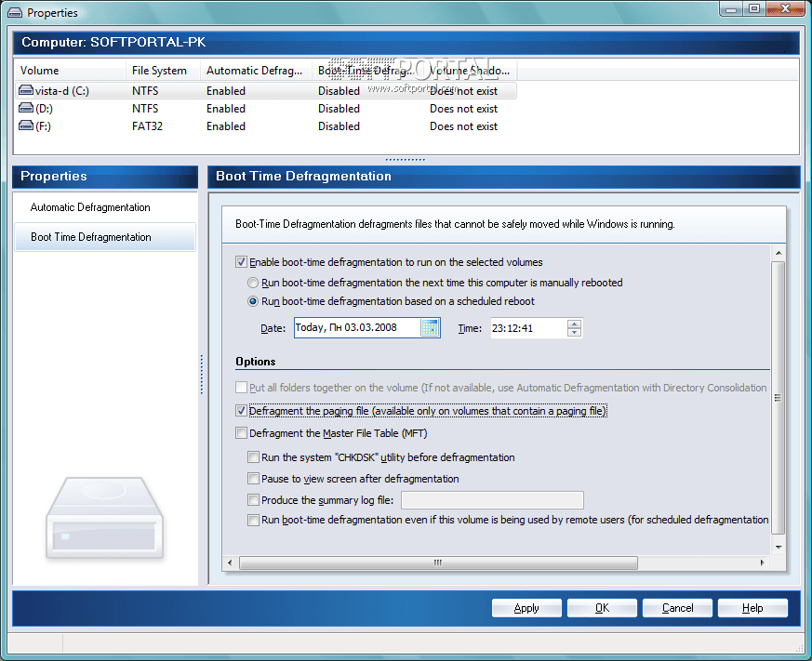The image size is (812, 661).
Task: Click NTFS cell in the (D:) row
Action: [x=145, y=108]
